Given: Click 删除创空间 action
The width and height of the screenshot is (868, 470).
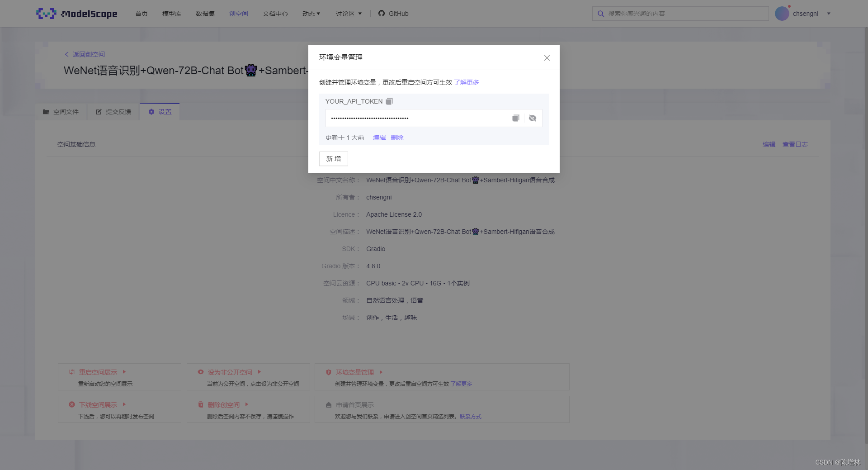Looking at the screenshot, I should coord(224,405).
